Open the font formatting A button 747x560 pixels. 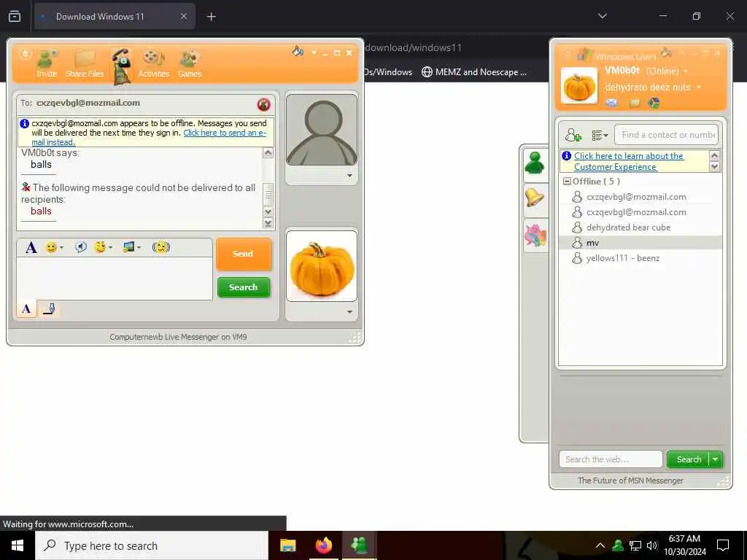pyautogui.click(x=31, y=247)
